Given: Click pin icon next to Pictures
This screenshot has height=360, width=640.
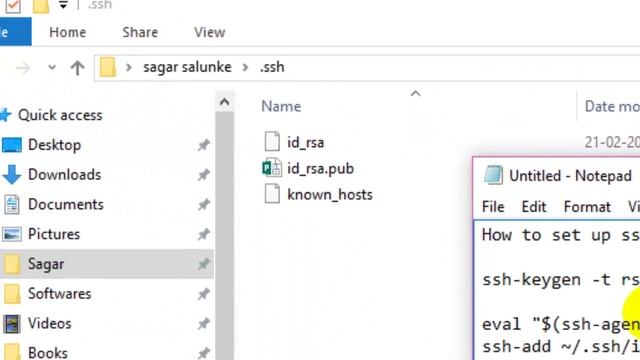Looking at the screenshot, I should coord(203,234).
